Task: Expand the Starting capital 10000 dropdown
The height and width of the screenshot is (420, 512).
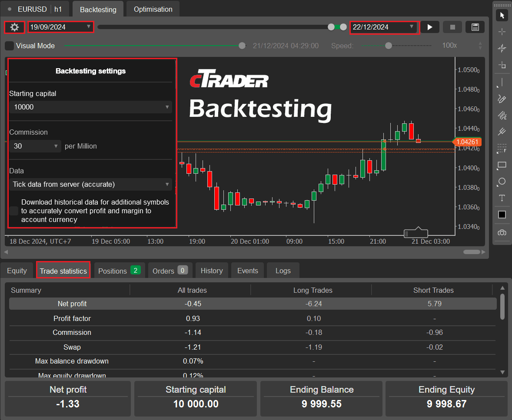Action: 90,107
